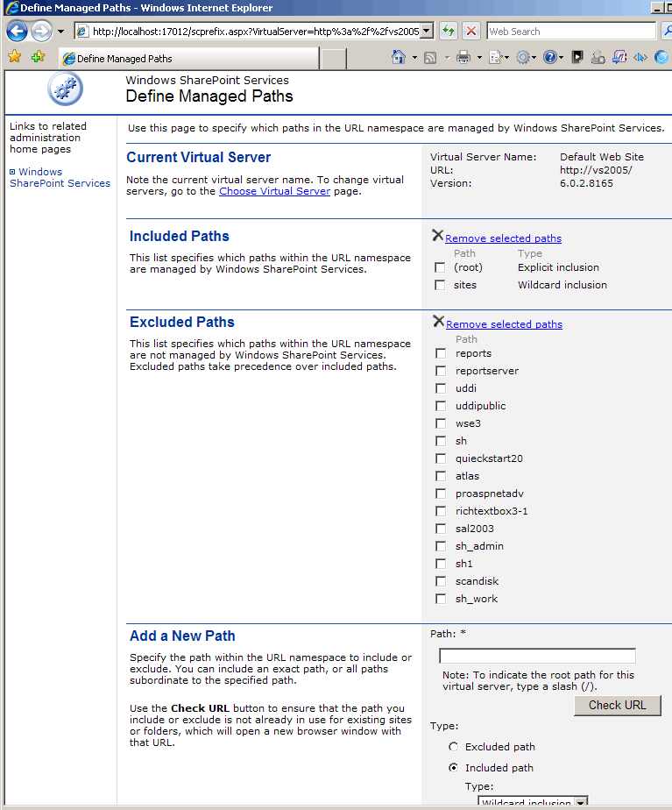Select the scandisk path checkbox
Viewport: 672px width, 810px height.
441,582
